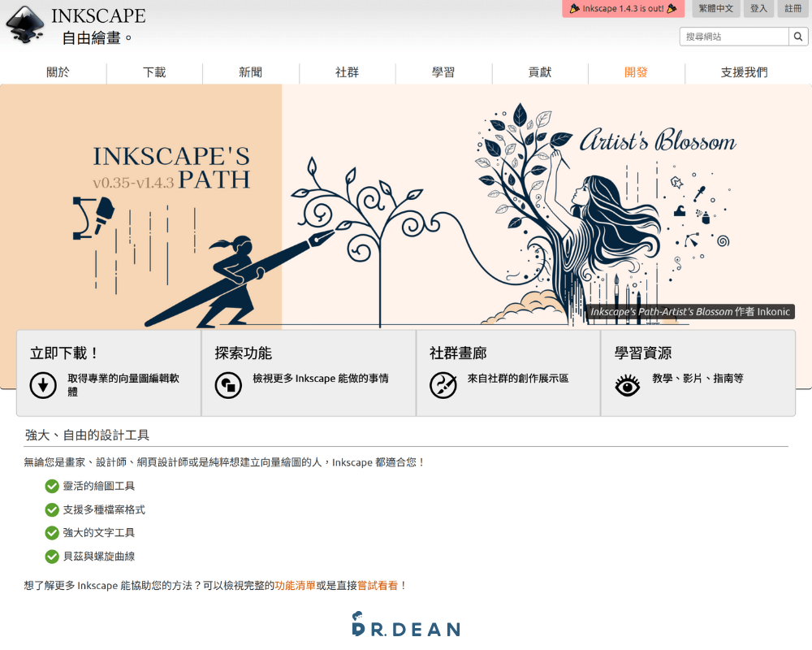Click the 學習資源 card heading
This screenshot has height=650, width=812.
[643, 353]
